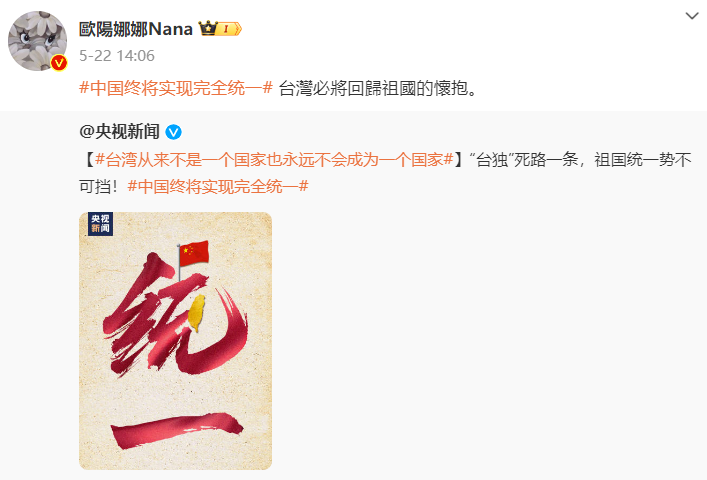Click the red Chinese flag in the image
The width and height of the screenshot is (707, 480).
(x=194, y=254)
